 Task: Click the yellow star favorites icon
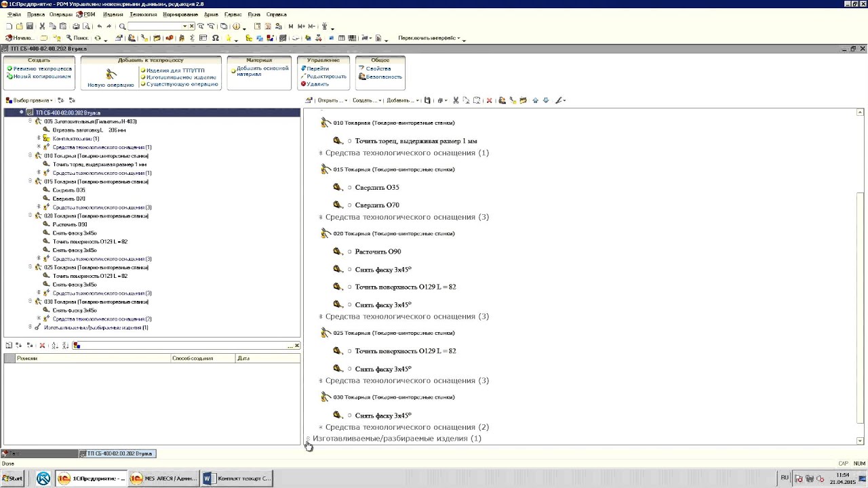click(x=229, y=38)
